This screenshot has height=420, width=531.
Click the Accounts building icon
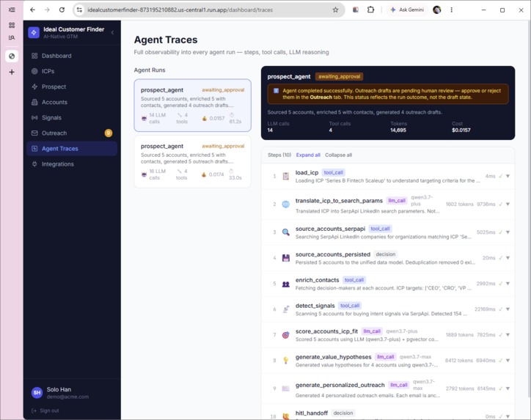click(34, 102)
